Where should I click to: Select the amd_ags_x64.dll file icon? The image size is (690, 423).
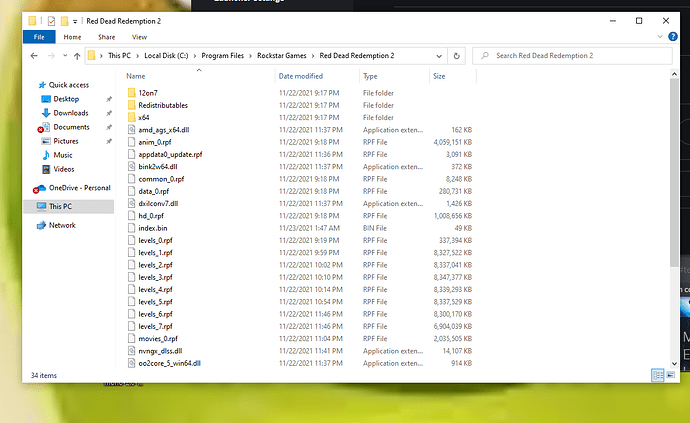coord(132,130)
